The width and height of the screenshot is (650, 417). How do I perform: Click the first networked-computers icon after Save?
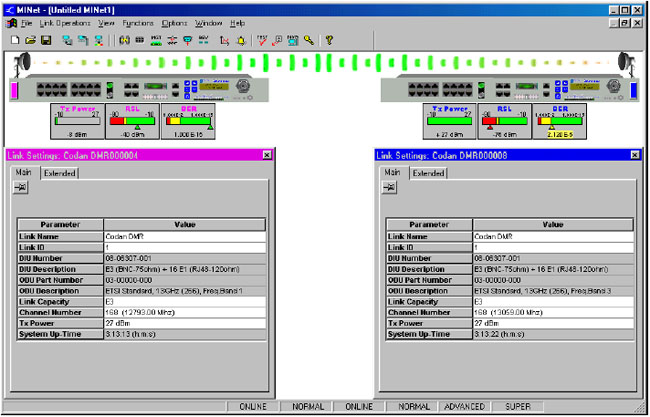click(67, 40)
